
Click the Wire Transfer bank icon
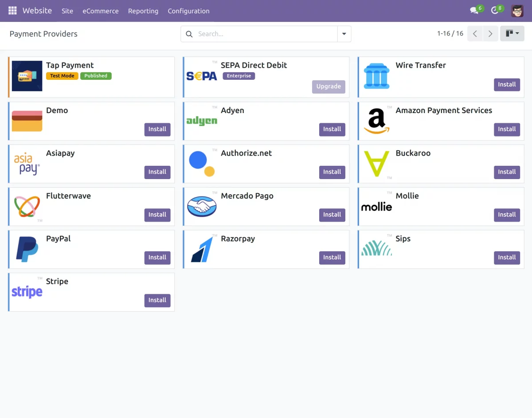[376, 76]
